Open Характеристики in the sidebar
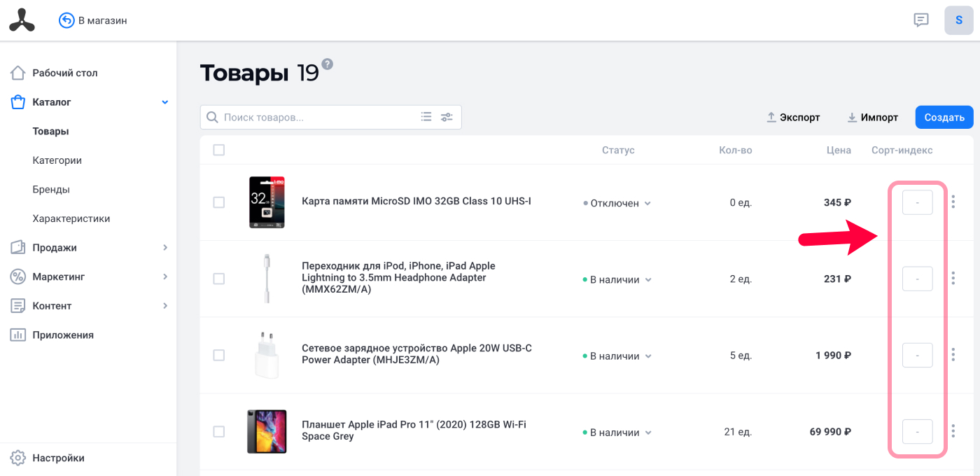980x476 pixels. 71,218
